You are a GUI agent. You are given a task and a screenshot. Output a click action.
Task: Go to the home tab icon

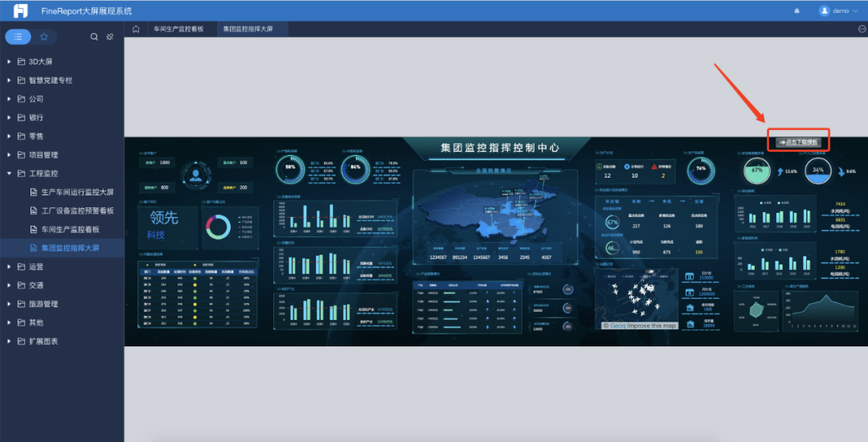[136, 29]
